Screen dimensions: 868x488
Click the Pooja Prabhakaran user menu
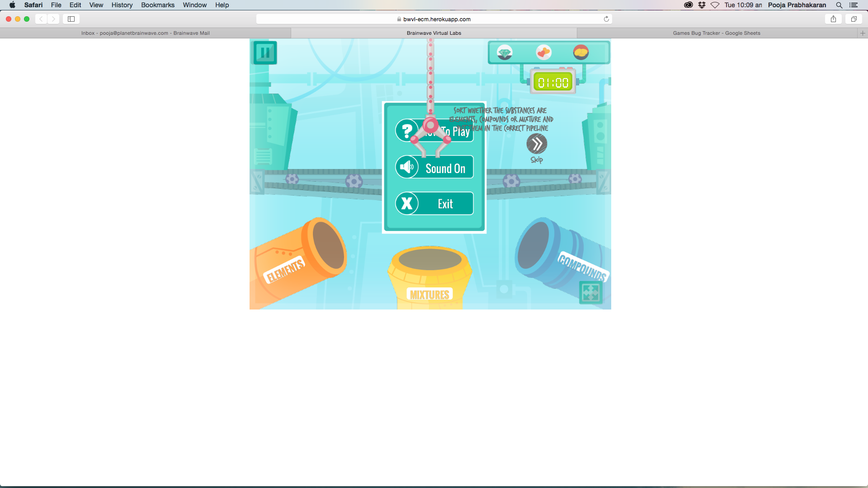pos(797,5)
